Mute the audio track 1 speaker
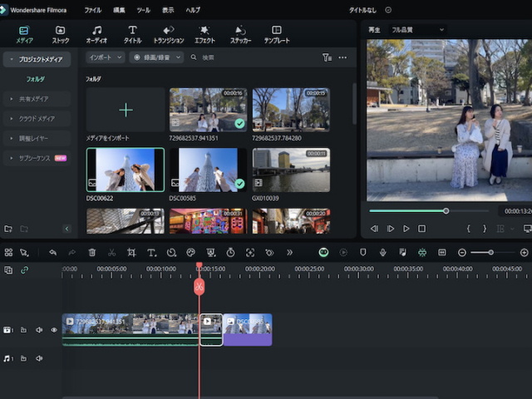This screenshot has width=532, height=399. point(39,358)
